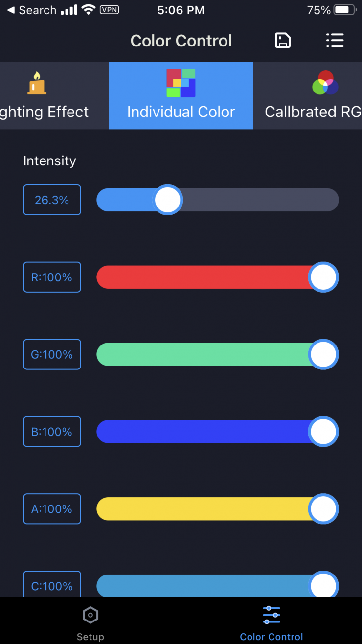This screenshot has width=362, height=644.
Task: Tap the G:100% value box
Action: click(52, 355)
